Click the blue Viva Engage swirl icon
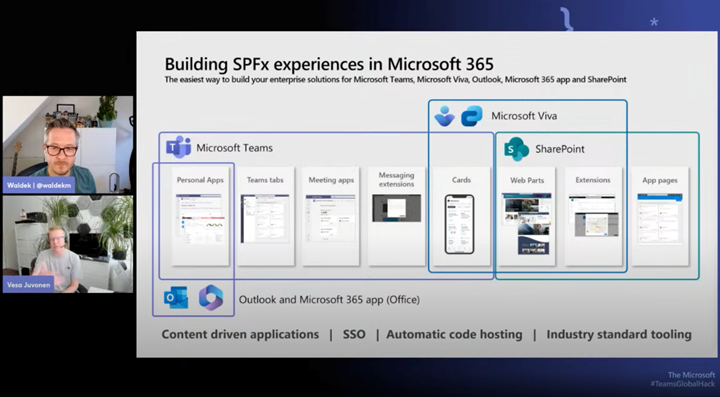This screenshot has width=720, height=397. coord(472,116)
